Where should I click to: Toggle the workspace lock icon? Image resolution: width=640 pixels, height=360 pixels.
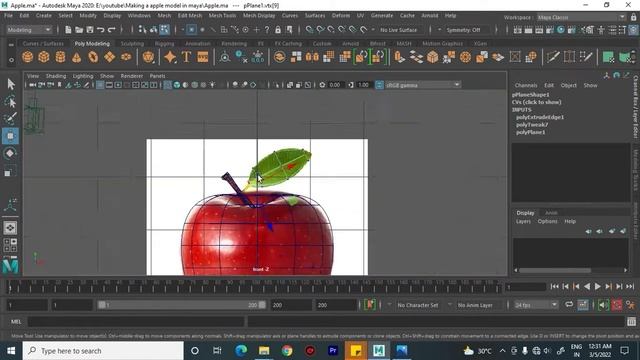pyautogui.click(x=633, y=17)
